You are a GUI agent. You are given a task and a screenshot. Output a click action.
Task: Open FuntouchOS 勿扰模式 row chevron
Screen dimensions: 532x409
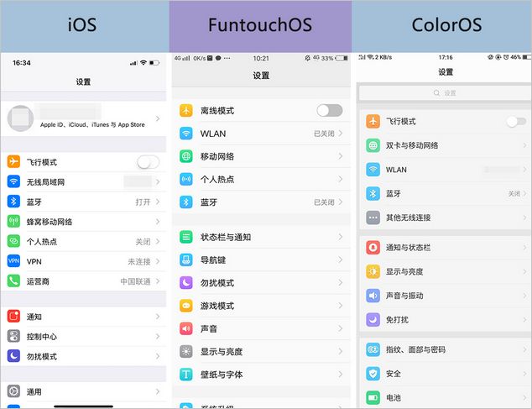(341, 283)
